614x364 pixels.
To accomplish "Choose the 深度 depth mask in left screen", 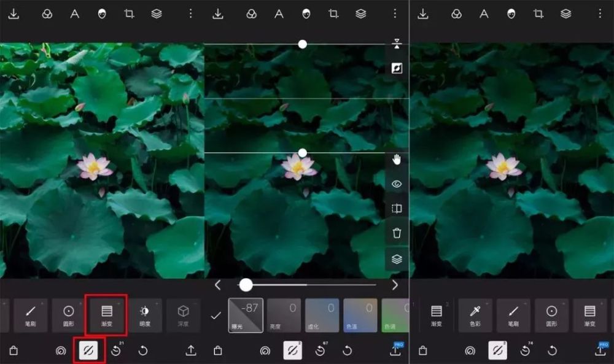I will point(183,316).
